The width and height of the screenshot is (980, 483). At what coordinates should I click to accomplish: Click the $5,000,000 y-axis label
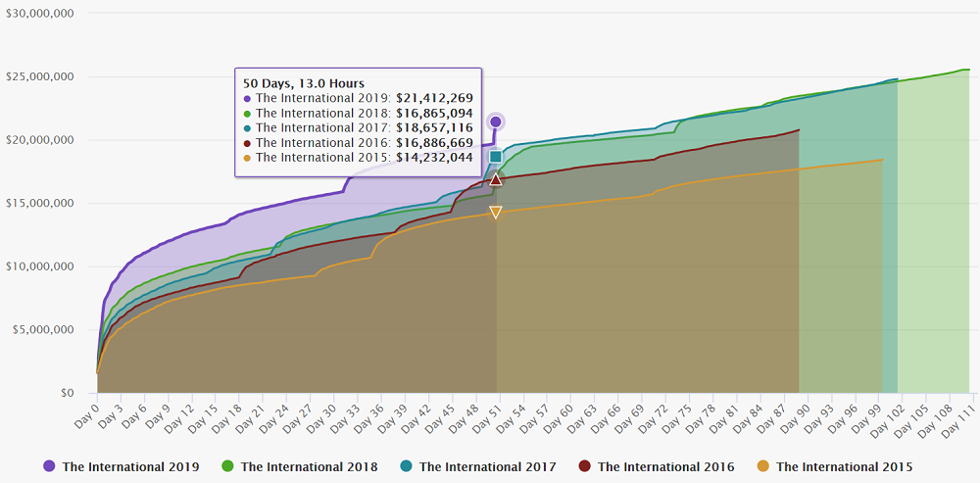click(x=43, y=330)
